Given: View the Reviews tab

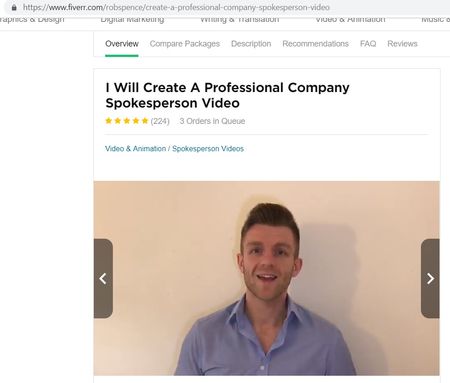Looking at the screenshot, I should click(402, 44).
